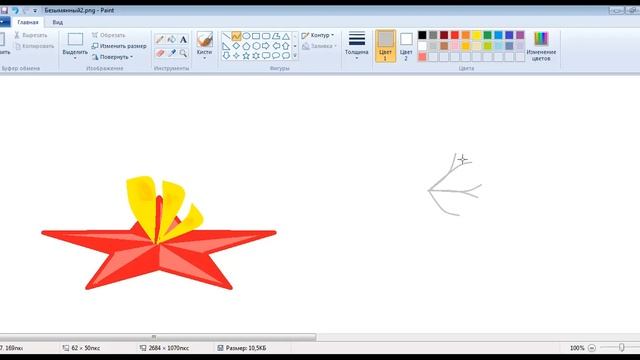Image resolution: width=640 pixels, height=360 pixels.
Task: Click Вырезать cut button
Action: click(x=31, y=36)
